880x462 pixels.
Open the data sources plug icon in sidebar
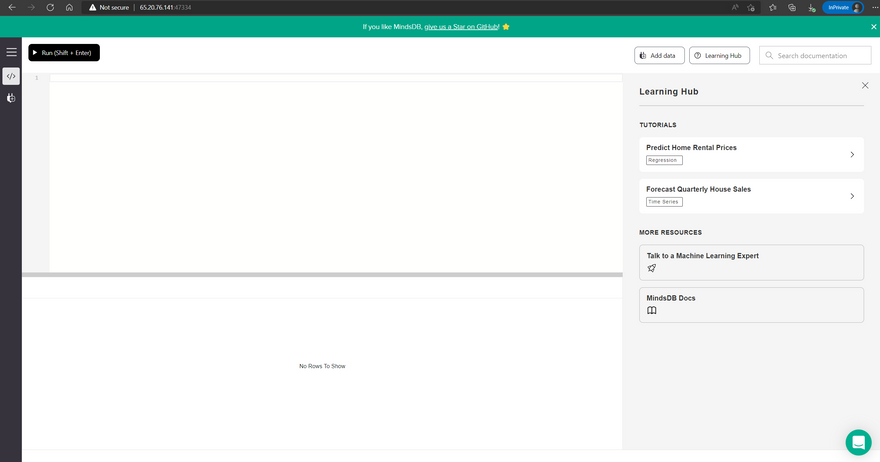(x=11, y=98)
